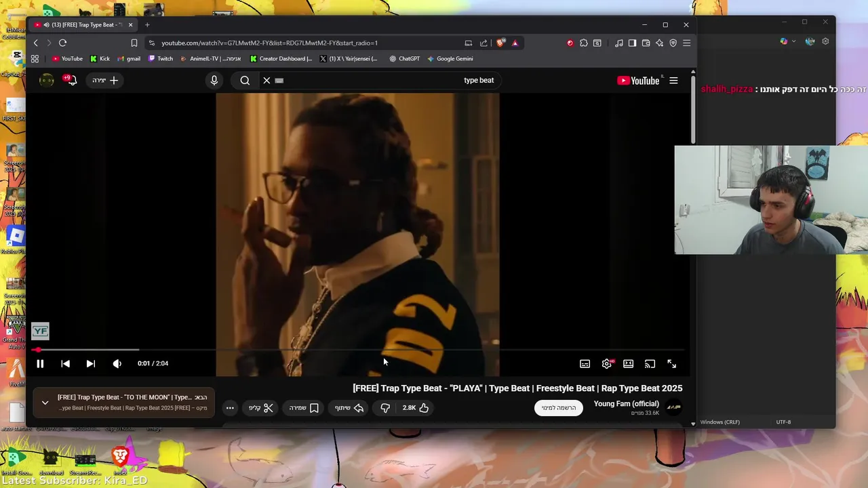
Task: Clear the search query with X
Action: pos(267,80)
